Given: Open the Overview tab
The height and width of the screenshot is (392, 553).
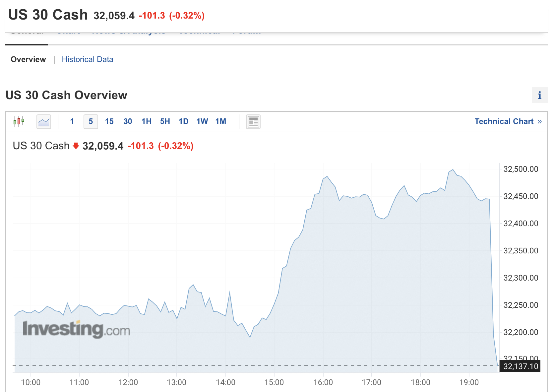Looking at the screenshot, I should tap(28, 59).
